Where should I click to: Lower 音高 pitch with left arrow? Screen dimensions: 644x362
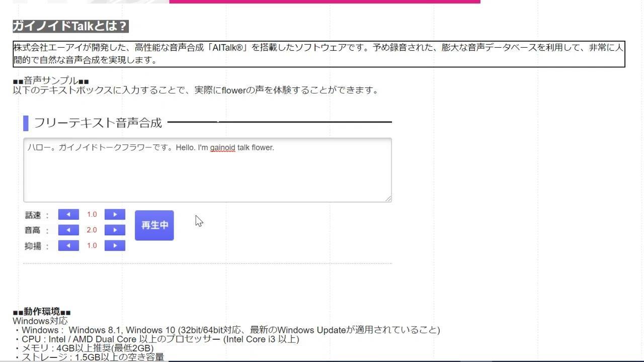pyautogui.click(x=68, y=230)
